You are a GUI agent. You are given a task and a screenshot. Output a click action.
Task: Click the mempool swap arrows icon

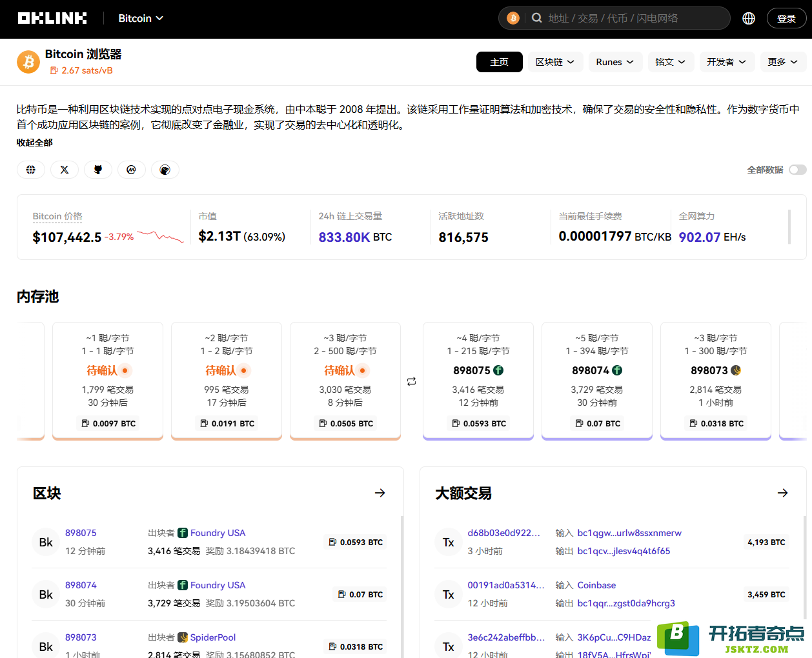[411, 381]
